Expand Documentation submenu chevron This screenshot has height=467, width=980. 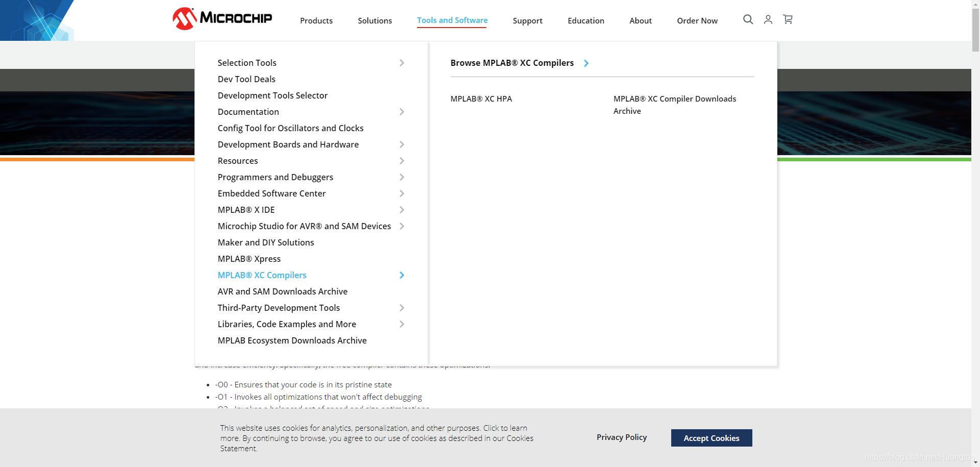click(402, 112)
